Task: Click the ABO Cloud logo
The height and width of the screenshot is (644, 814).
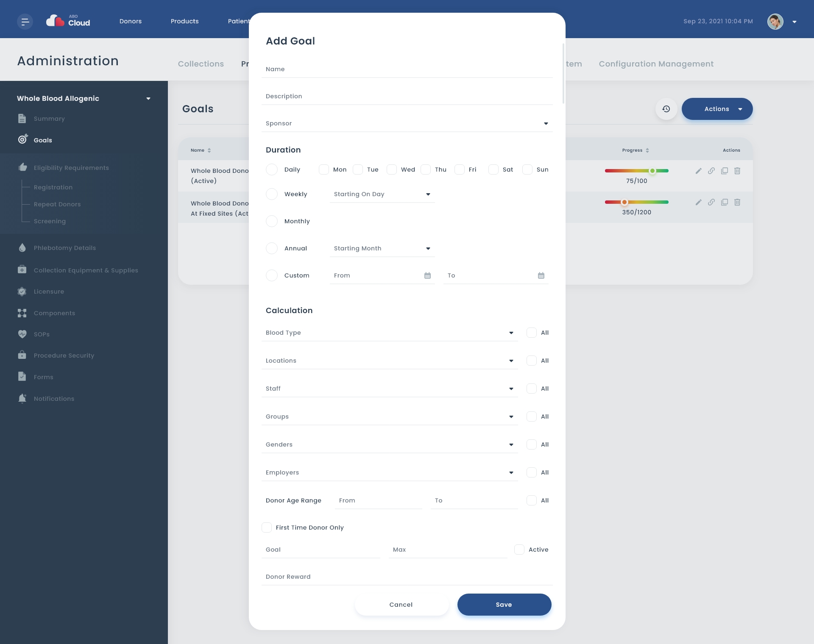Action: (68, 21)
